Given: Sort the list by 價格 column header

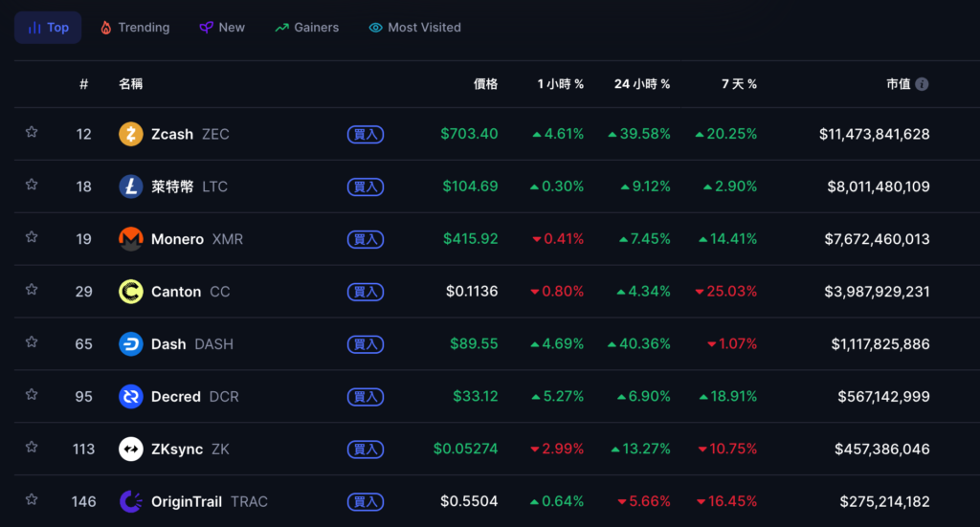Looking at the screenshot, I should pos(485,84).
